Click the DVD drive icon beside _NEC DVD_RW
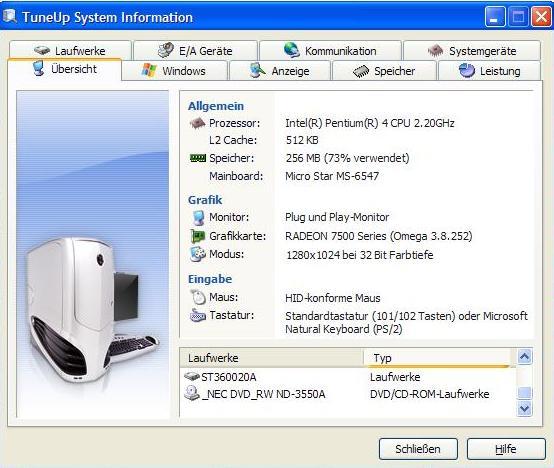This screenshot has width=554, height=468. (x=192, y=393)
